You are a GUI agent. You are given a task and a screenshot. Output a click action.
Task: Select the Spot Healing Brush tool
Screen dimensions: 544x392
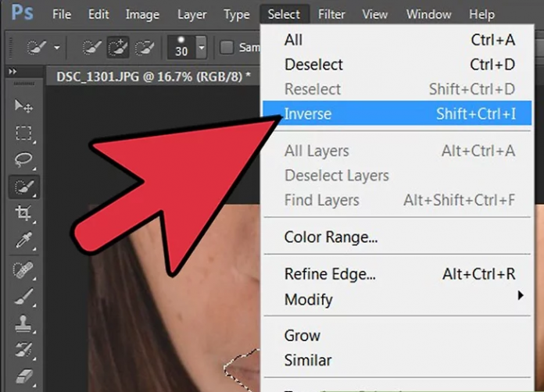[x=23, y=270]
